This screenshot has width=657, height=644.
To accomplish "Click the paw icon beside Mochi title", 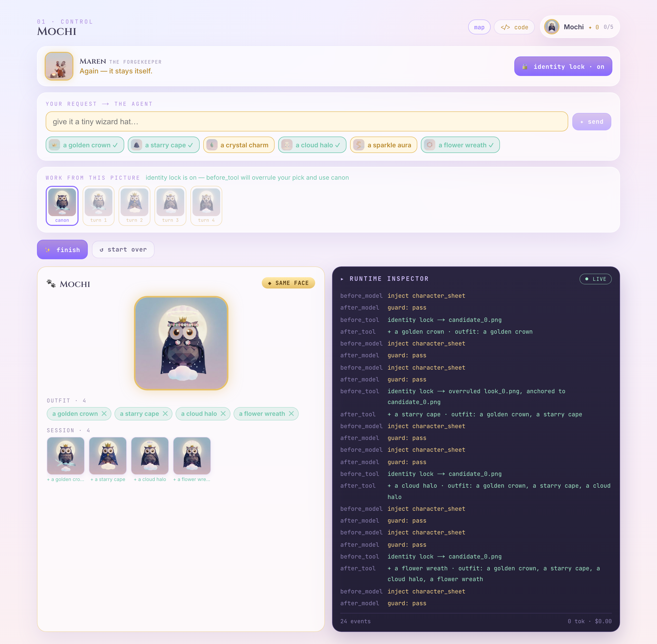I will (51, 283).
